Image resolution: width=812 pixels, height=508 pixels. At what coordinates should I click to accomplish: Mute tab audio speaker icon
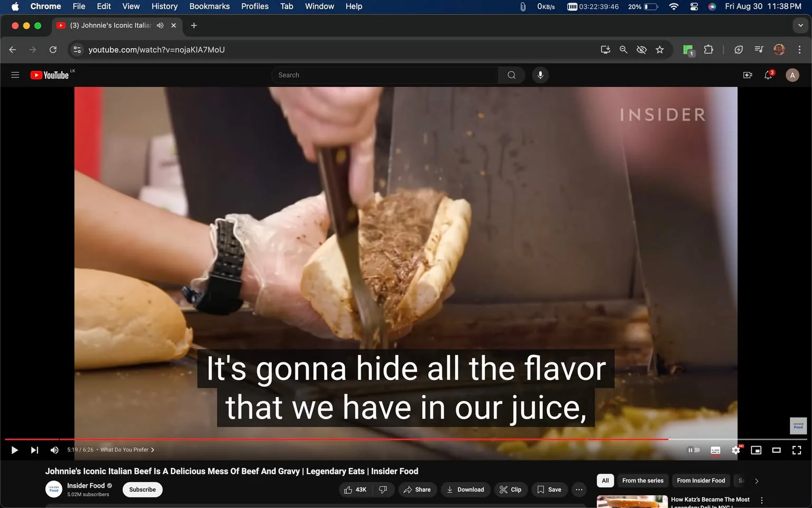pyautogui.click(x=160, y=25)
